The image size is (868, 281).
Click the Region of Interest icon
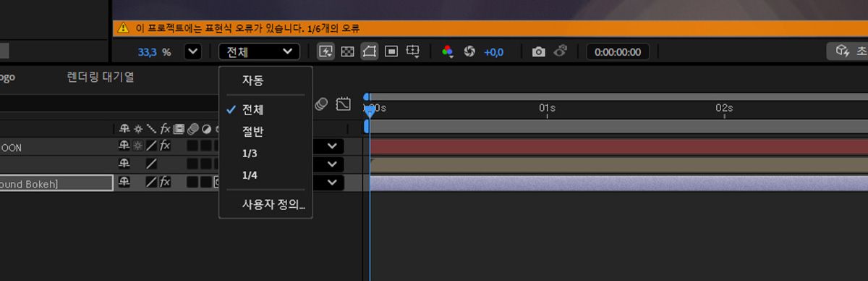391,51
